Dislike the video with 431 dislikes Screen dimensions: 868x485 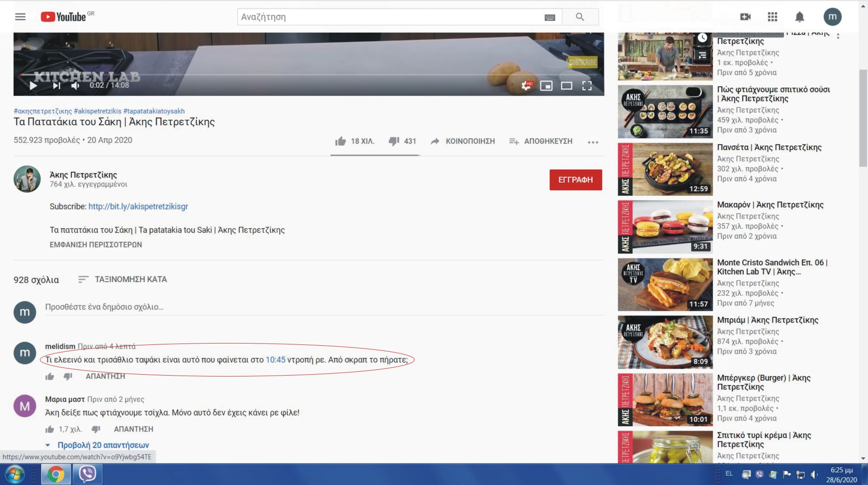402,141
